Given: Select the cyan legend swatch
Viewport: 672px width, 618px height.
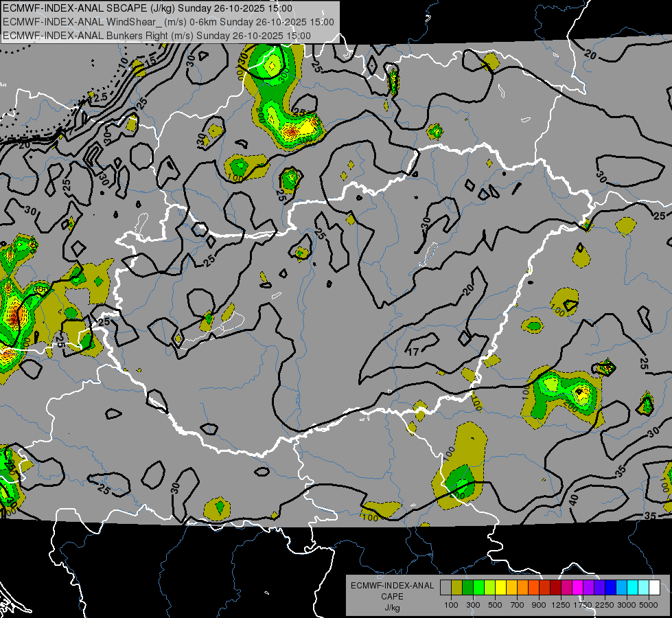Looking at the screenshot, I should click(x=633, y=587).
